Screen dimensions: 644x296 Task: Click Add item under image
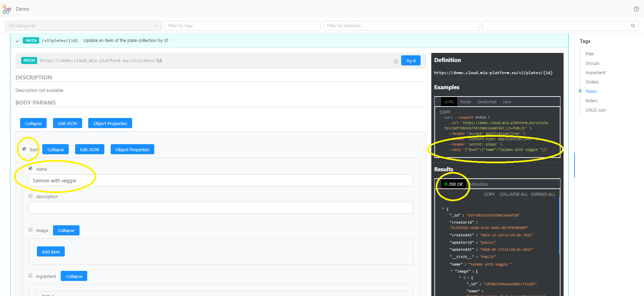(51, 252)
